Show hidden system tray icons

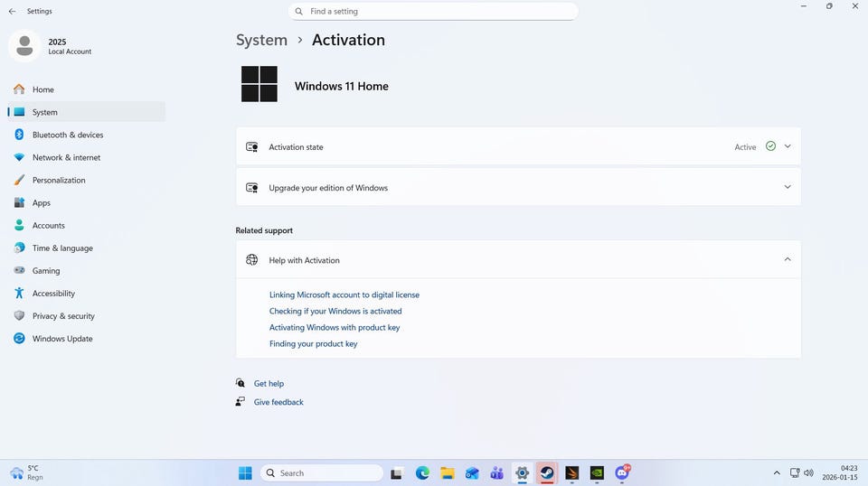(776, 472)
